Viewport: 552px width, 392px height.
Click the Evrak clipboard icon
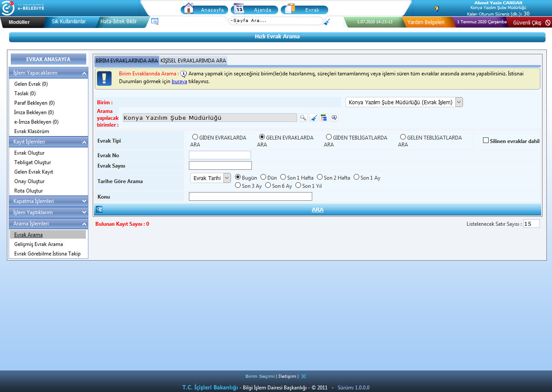[291, 9]
